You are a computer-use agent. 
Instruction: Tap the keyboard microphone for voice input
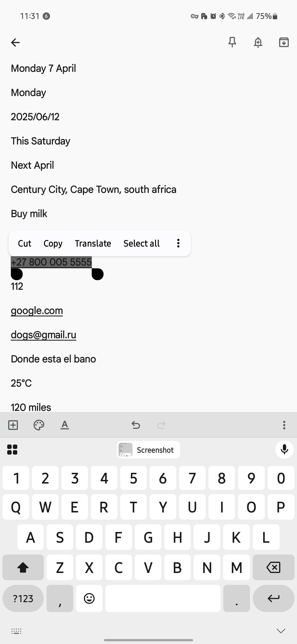(x=284, y=450)
